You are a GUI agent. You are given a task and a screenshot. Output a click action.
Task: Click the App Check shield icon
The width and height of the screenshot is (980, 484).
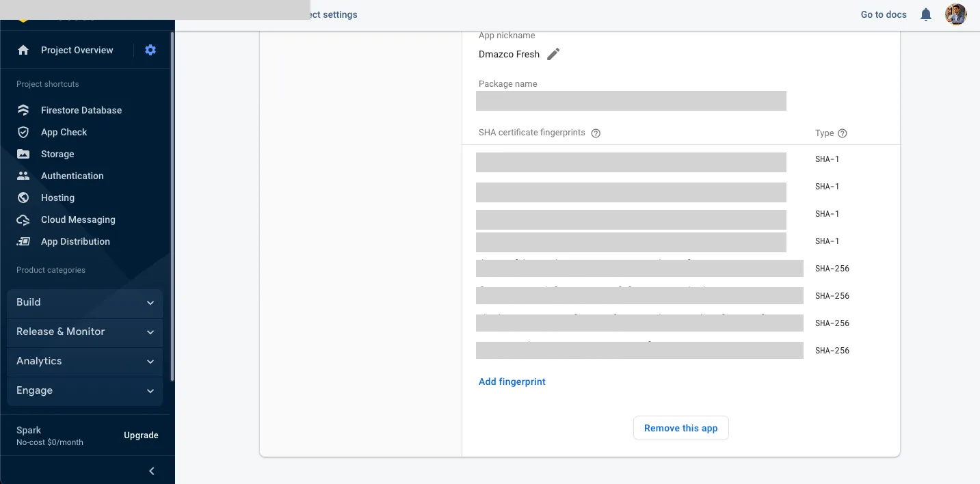pyautogui.click(x=23, y=132)
